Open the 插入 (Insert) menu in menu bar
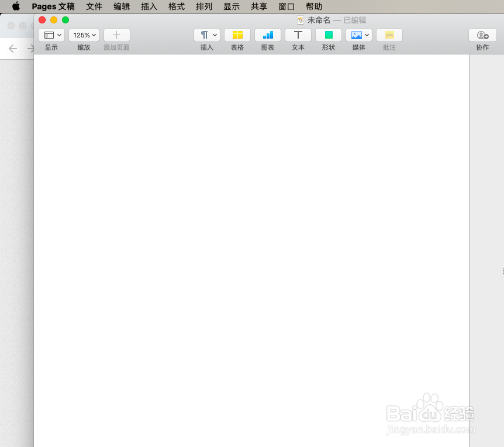Image resolution: width=504 pixels, height=447 pixels. 149,6
